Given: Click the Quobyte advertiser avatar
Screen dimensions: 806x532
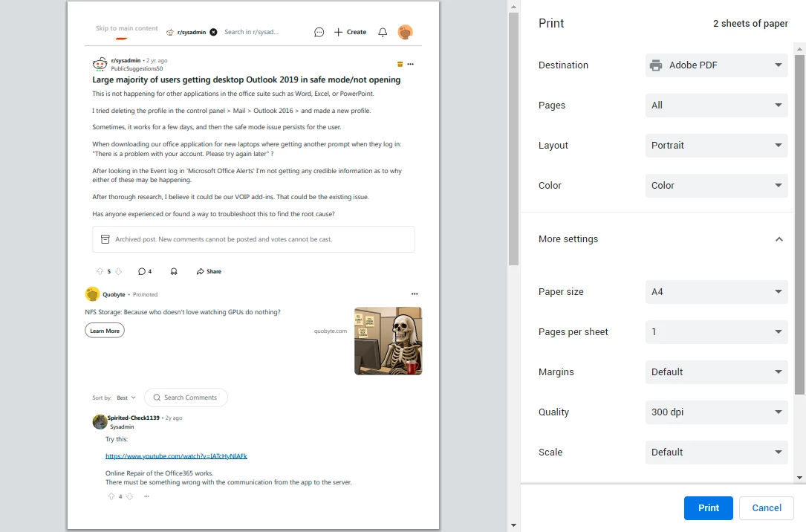Looking at the screenshot, I should pyautogui.click(x=93, y=294).
